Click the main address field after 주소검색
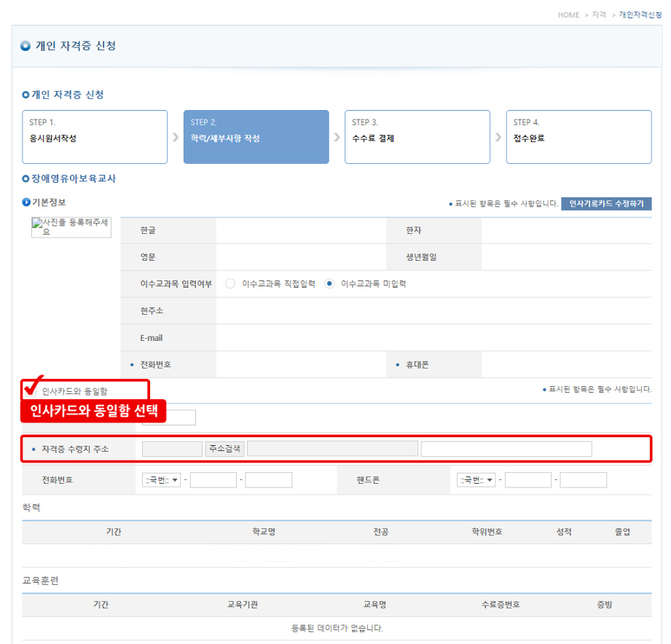The height and width of the screenshot is (644, 671). [x=332, y=449]
